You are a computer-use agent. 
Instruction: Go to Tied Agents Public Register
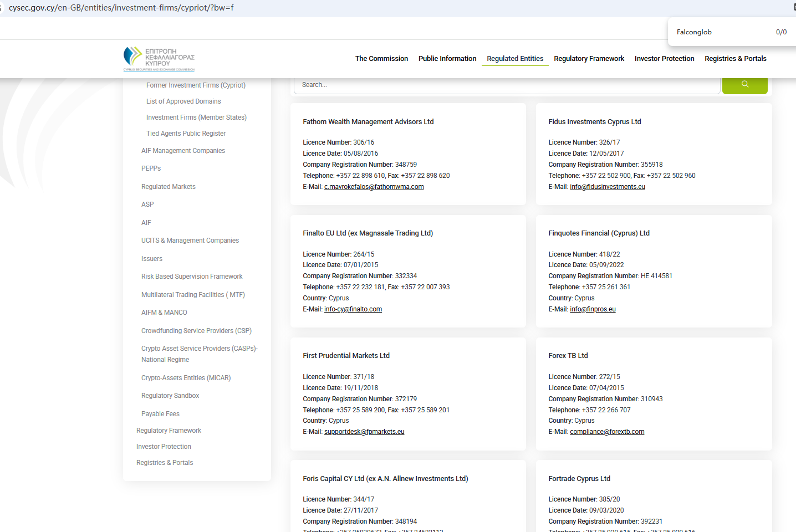click(186, 134)
